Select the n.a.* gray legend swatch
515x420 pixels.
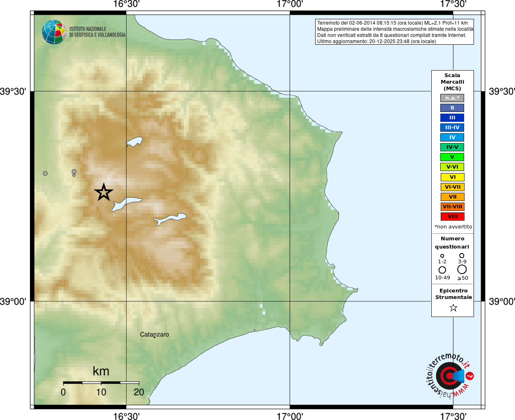pyautogui.click(x=452, y=98)
